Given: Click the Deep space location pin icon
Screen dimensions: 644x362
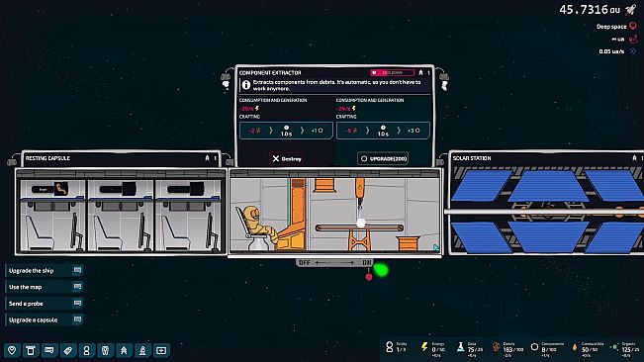Looking at the screenshot, I should [x=633, y=27].
